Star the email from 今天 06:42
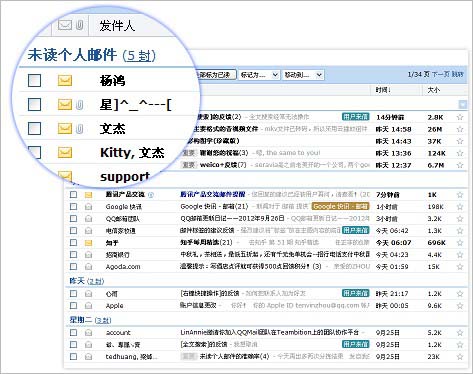 coord(460,231)
